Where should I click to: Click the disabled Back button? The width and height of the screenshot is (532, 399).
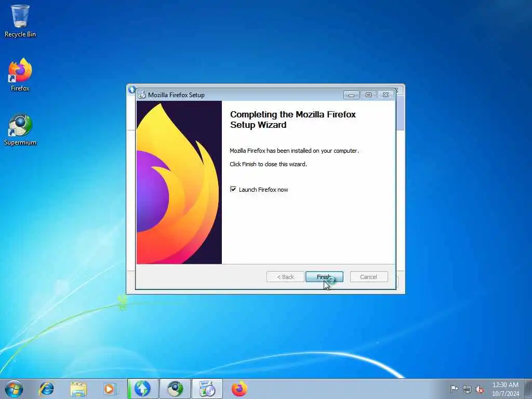(285, 277)
